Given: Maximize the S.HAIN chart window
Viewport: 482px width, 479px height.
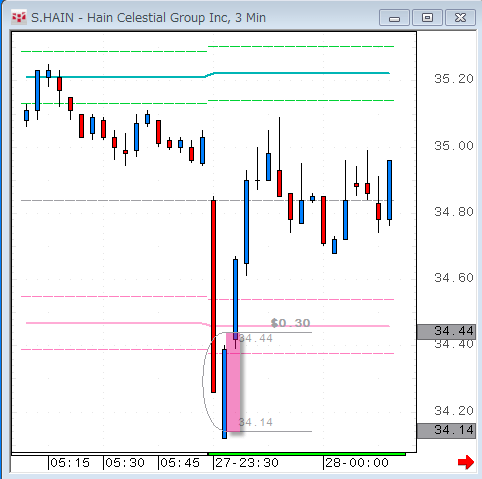Looking at the screenshot, I should point(427,18).
